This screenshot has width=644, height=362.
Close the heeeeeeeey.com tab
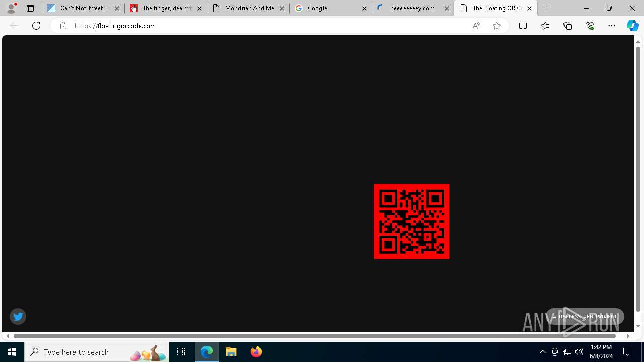(447, 8)
